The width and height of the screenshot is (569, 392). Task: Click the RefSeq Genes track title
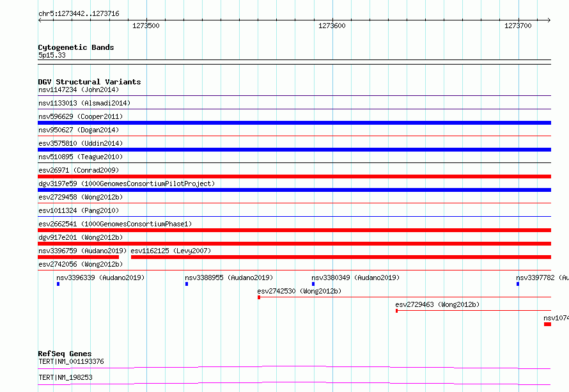click(x=65, y=354)
